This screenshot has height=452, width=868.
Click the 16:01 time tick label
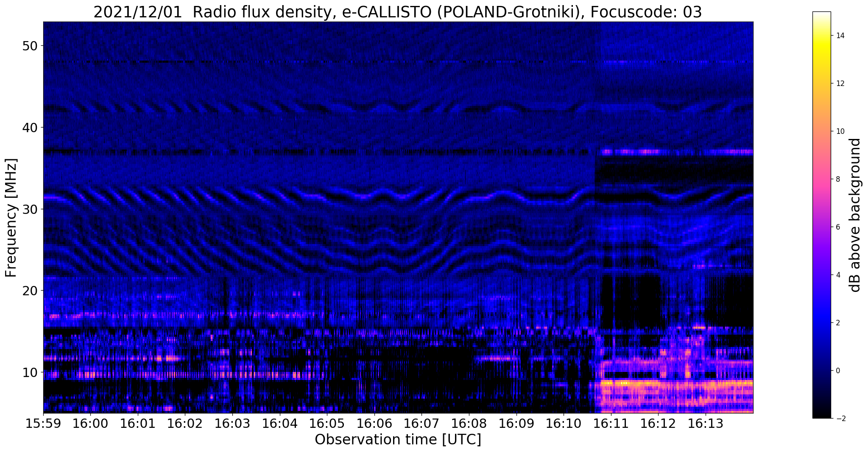point(138,423)
